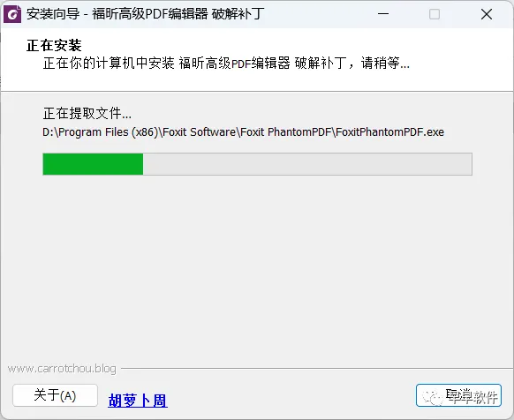This screenshot has height=420, width=514.
Task: Click the Foxit icon in the title bar
Action: 12,14
